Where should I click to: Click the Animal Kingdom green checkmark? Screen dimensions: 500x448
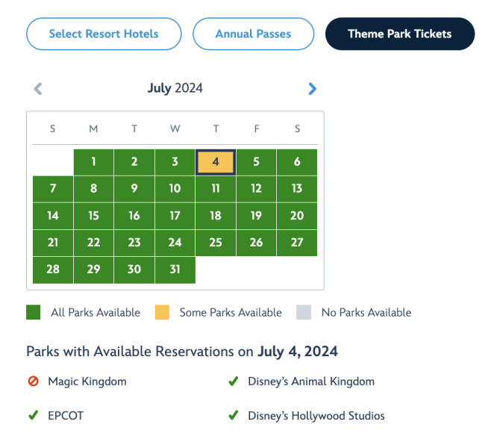[233, 382]
